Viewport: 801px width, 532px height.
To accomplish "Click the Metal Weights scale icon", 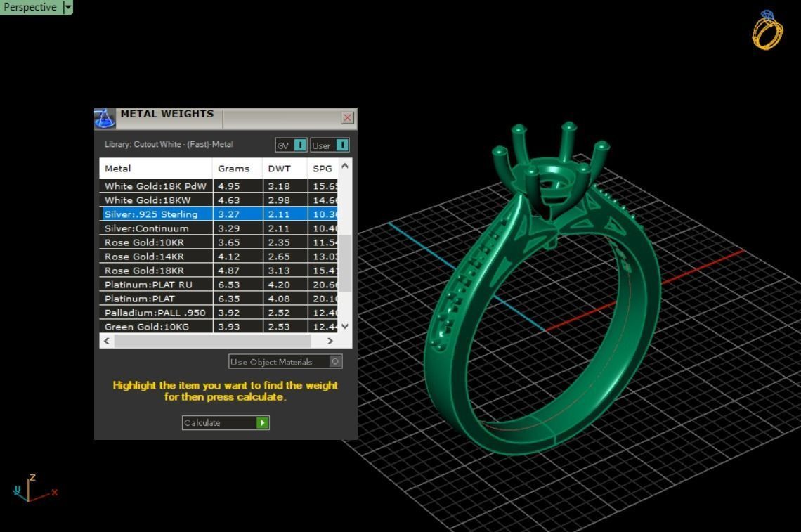I will [x=105, y=119].
